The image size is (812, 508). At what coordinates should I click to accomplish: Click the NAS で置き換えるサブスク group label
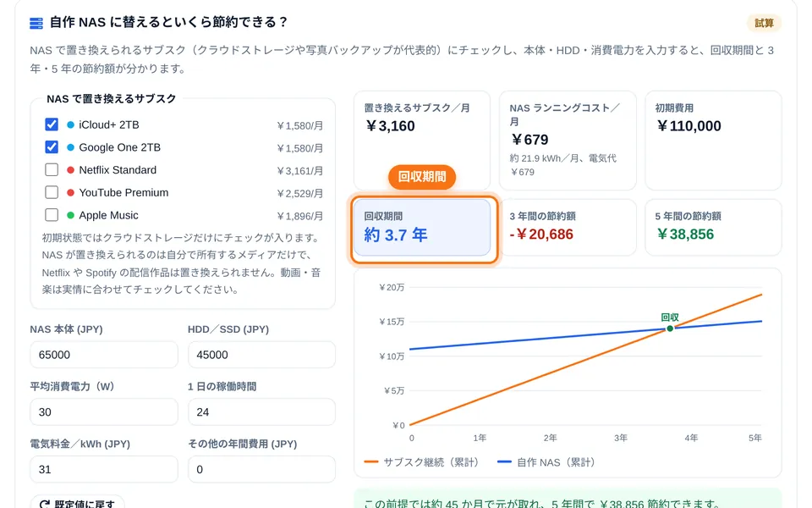click(x=112, y=98)
